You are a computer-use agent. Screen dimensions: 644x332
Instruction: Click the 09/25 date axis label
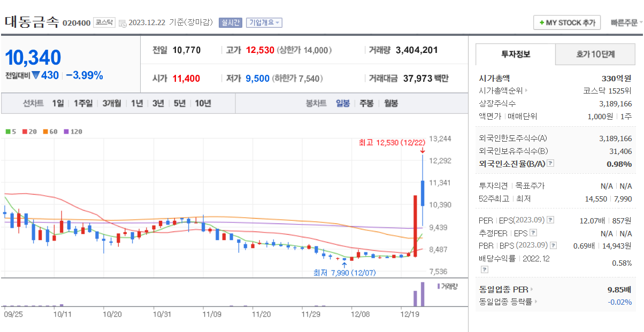click(x=13, y=314)
